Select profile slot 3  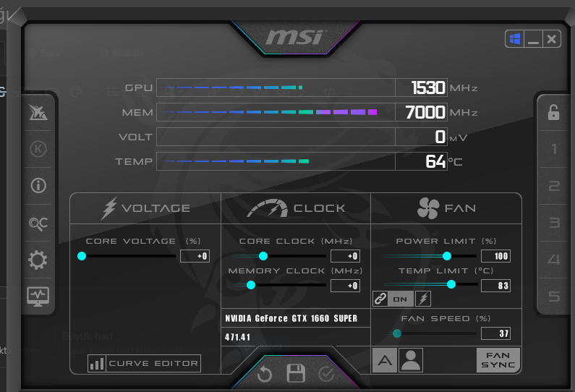tap(554, 223)
